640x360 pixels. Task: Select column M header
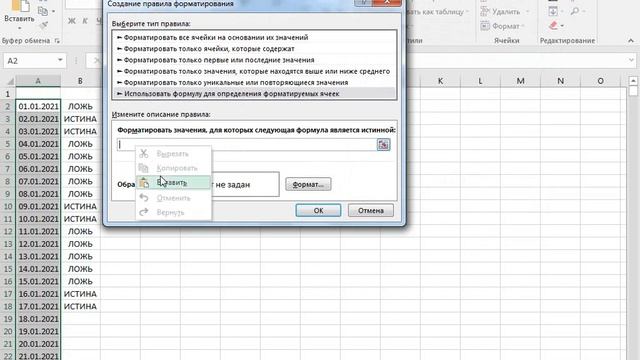coord(520,81)
